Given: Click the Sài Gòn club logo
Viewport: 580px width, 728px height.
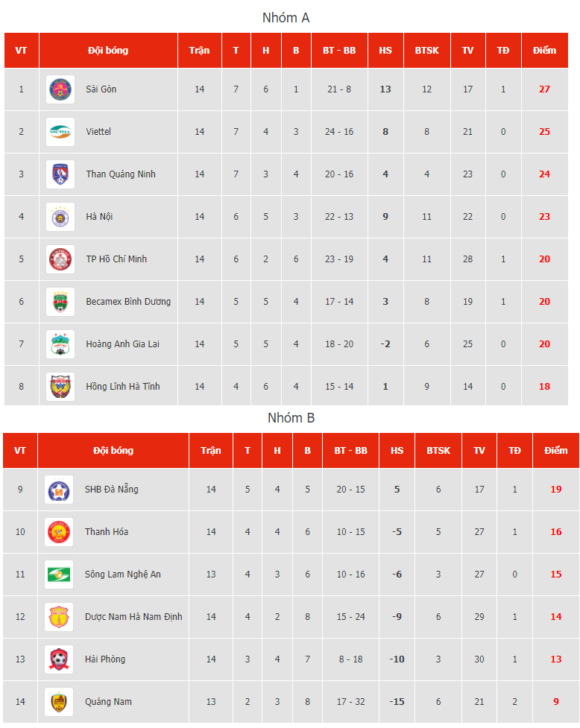Looking at the screenshot, I should coord(60,89).
